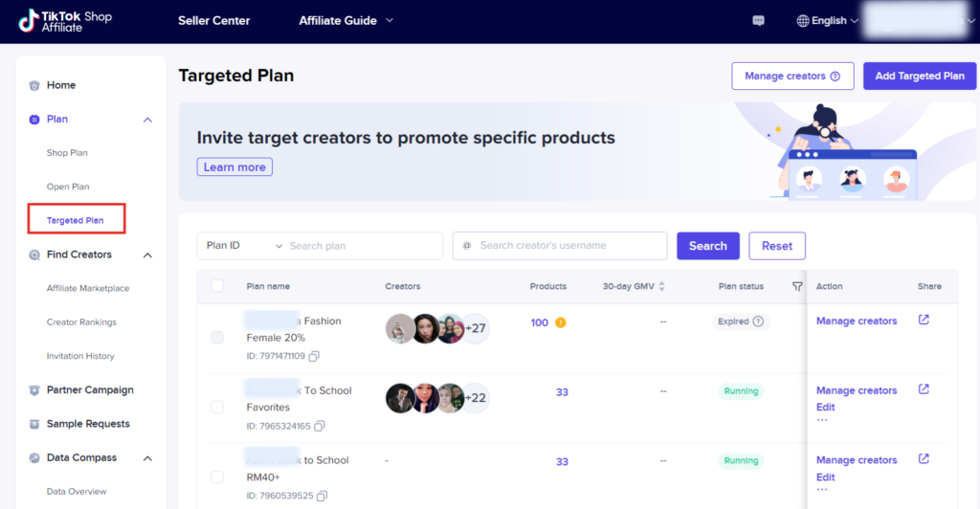This screenshot has width=980, height=509.
Task: Open Affiliate Marketplace
Action: (x=87, y=289)
